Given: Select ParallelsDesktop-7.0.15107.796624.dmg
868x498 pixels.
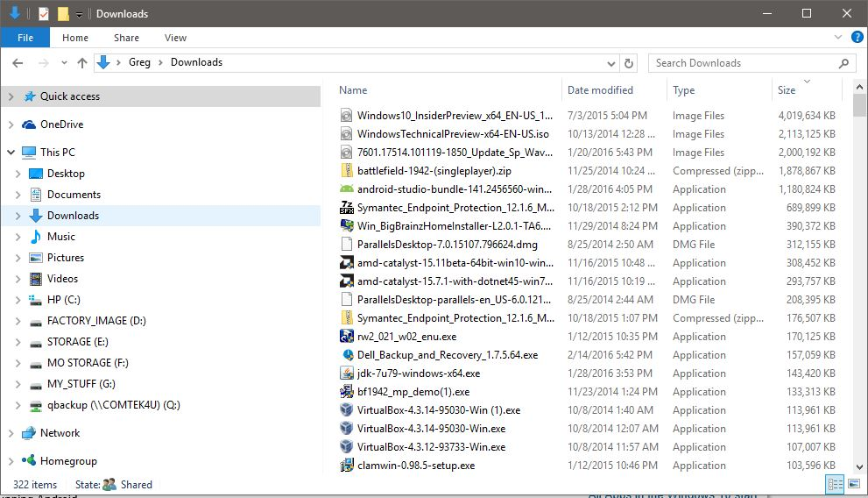Looking at the screenshot, I should tap(448, 245).
